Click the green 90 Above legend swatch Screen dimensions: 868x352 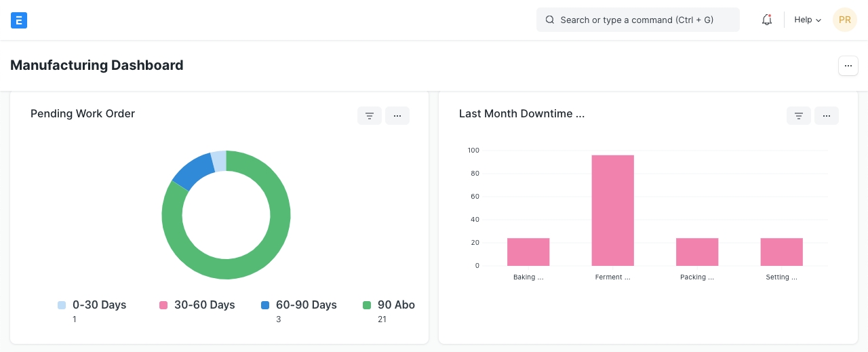pos(367,305)
